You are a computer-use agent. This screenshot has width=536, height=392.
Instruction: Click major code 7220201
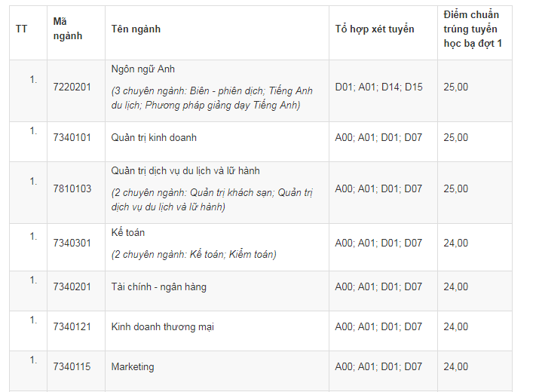tap(72, 87)
